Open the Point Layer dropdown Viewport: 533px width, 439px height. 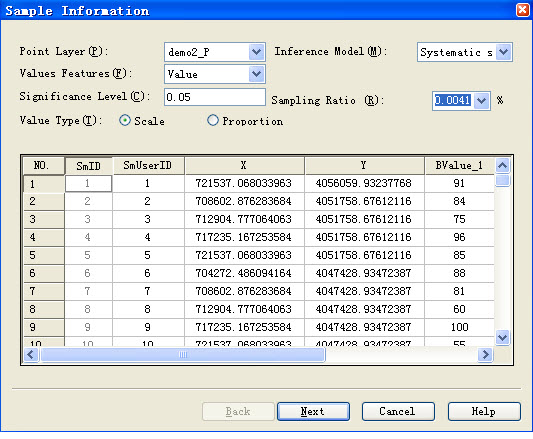click(x=256, y=52)
